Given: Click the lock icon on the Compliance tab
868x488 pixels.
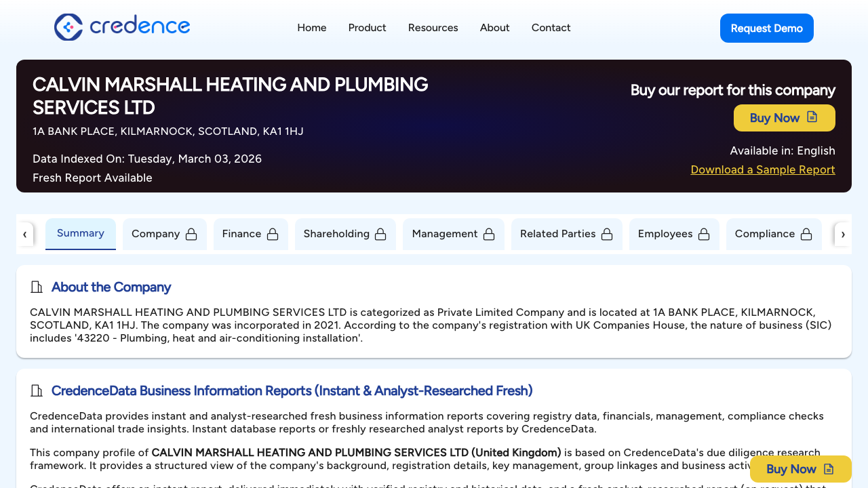Looking at the screenshot, I should coord(806,233).
